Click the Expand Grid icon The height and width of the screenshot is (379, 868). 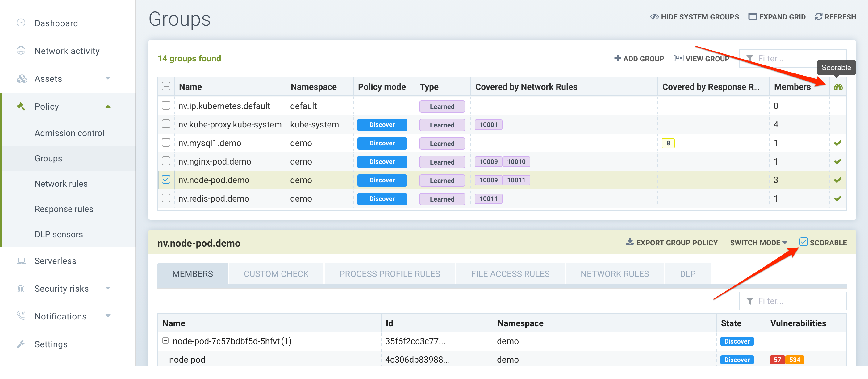(x=752, y=16)
